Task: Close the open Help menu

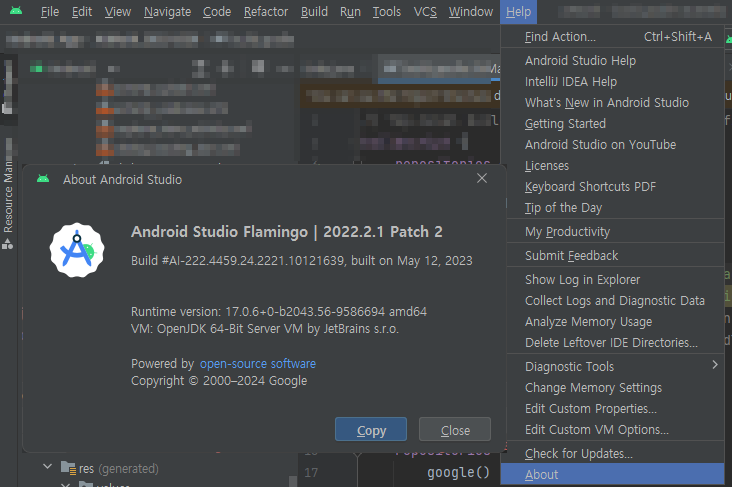Action: [518, 12]
